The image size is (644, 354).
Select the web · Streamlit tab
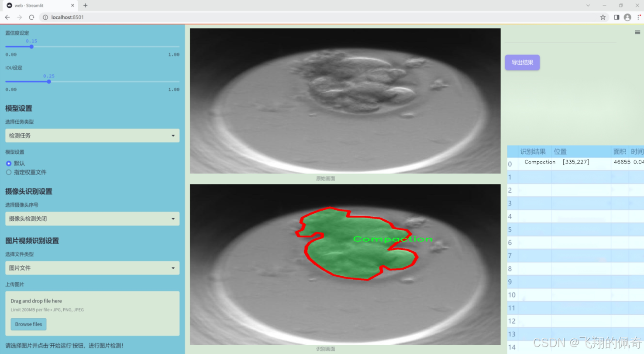pos(40,5)
